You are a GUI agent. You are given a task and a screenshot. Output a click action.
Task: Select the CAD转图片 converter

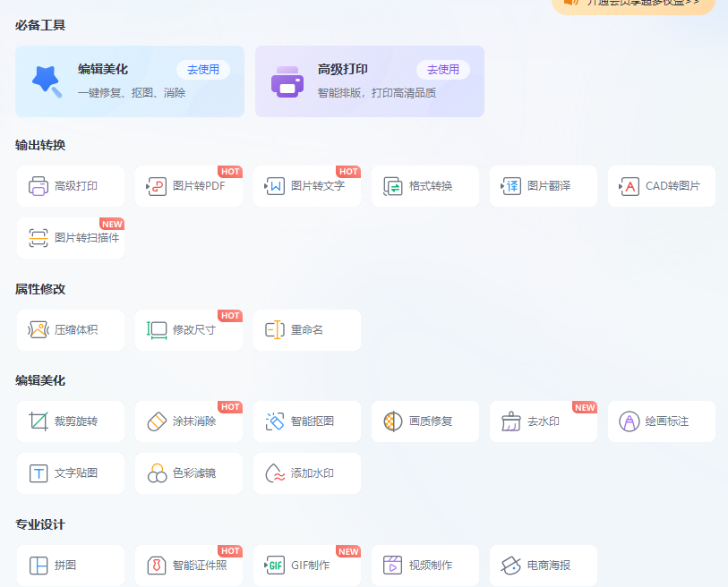pyautogui.click(x=661, y=186)
